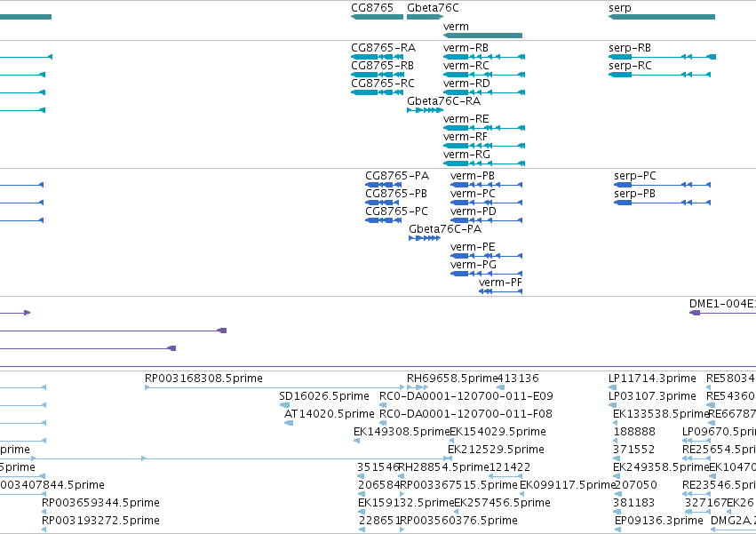This screenshot has height=534, width=756.
Task: Select the EK159132.5prime label
Action: pyautogui.click(x=407, y=503)
